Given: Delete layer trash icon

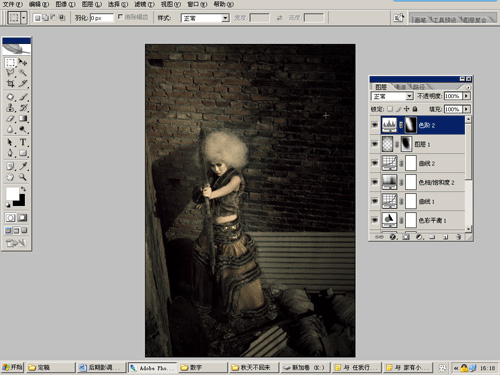Looking at the screenshot, I should 459,237.
